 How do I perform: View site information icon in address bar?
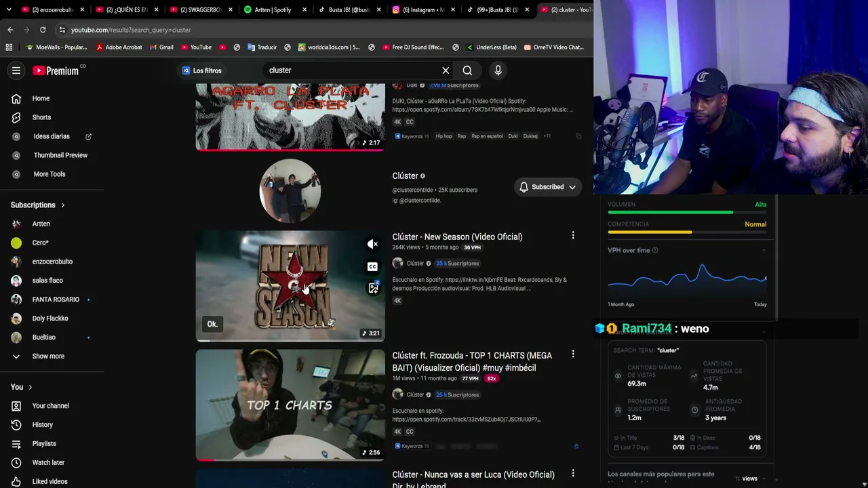(62, 30)
